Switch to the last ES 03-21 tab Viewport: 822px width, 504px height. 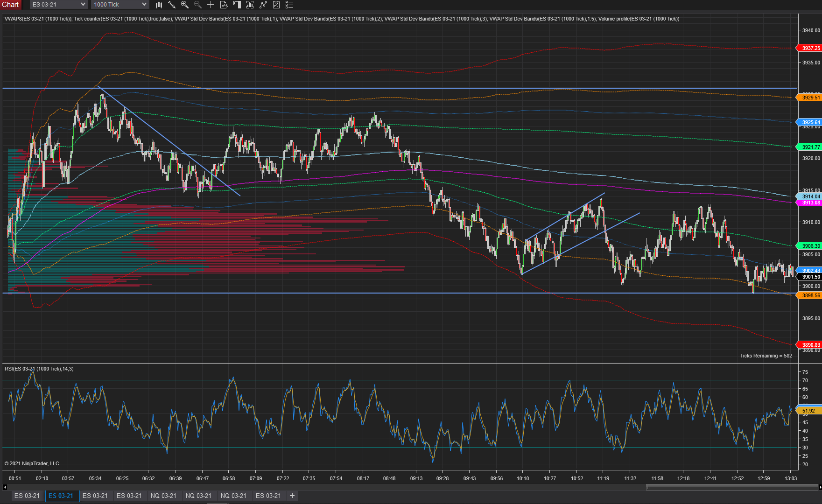(268, 496)
